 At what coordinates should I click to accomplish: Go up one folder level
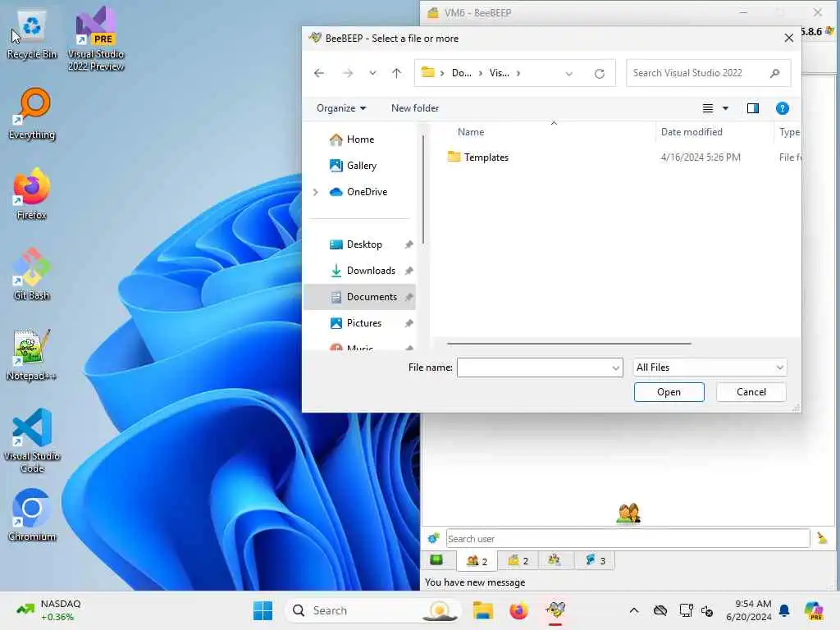click(x=396, y=73)
